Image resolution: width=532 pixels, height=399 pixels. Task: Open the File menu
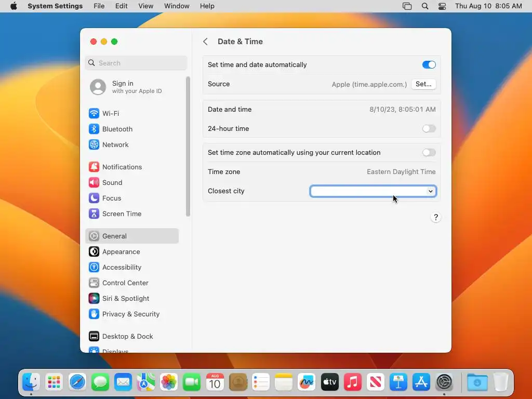coord(99,6)
